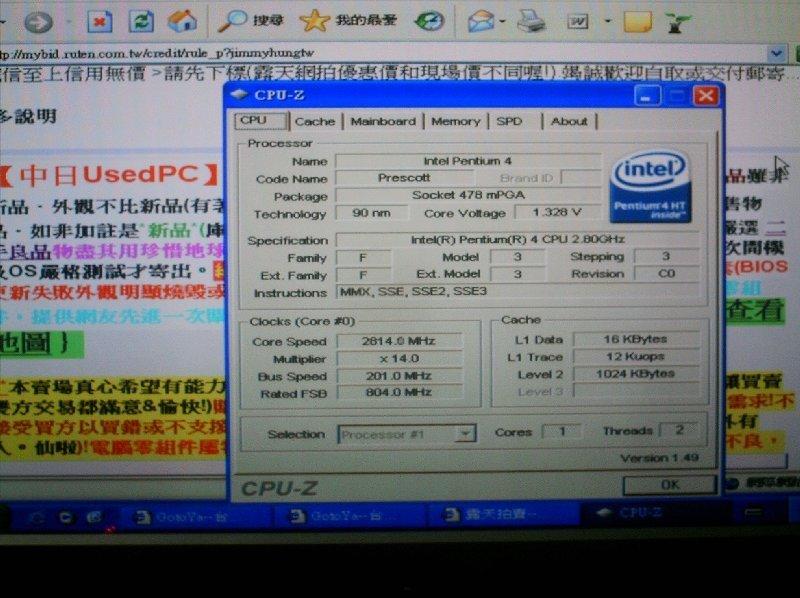Click the Print icon in the toolbar
This screenshot has width=800, height=598.
(x=532, y=20)
